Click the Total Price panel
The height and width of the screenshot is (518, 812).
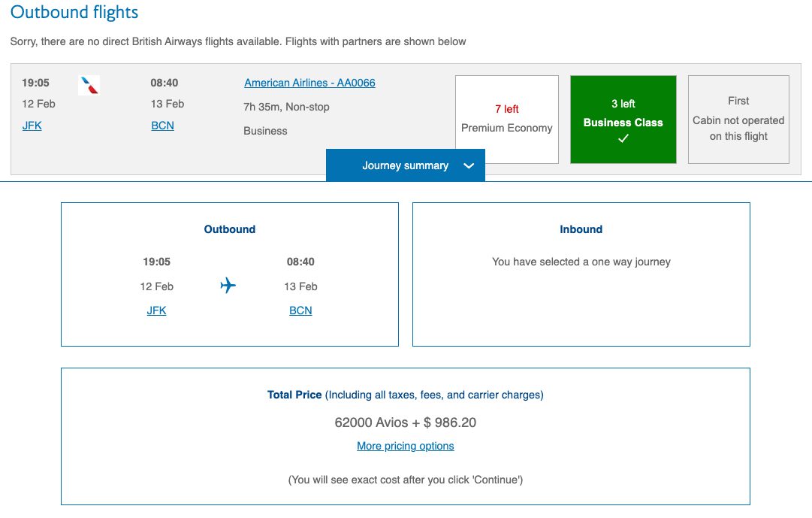tap(405, 435)
